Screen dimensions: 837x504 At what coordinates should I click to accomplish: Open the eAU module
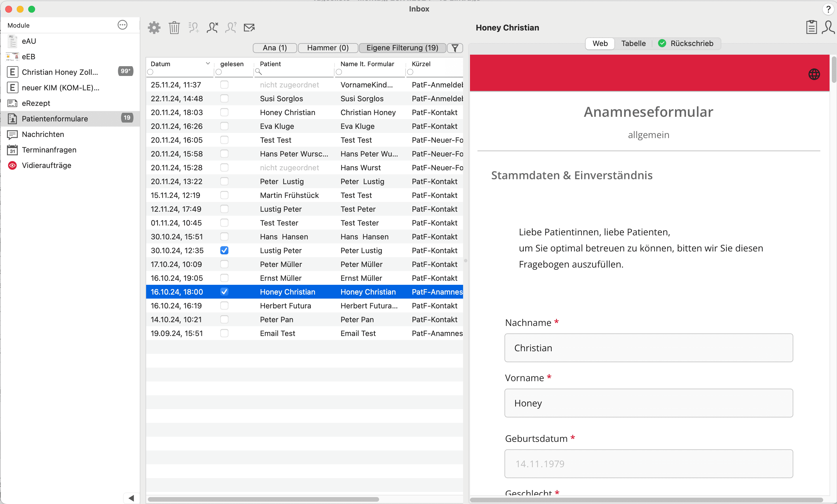coord(70,41)
